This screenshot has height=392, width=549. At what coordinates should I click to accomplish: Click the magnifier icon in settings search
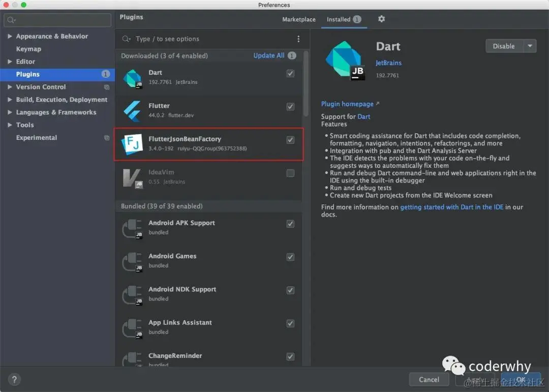(x=11, y=20)
